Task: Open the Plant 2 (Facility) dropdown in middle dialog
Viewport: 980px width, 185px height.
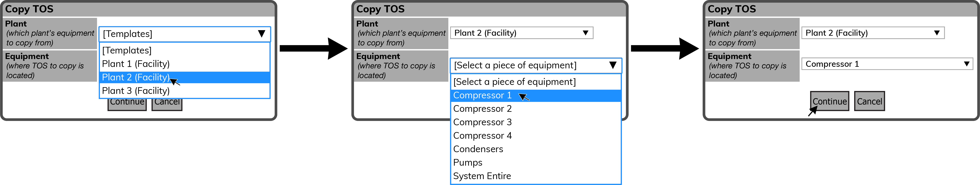Action: tap(521, 33)
